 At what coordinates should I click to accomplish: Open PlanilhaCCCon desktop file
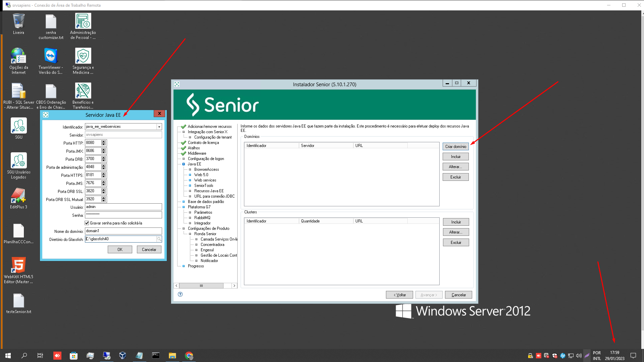pyautogui.click(x=18, y=234)
